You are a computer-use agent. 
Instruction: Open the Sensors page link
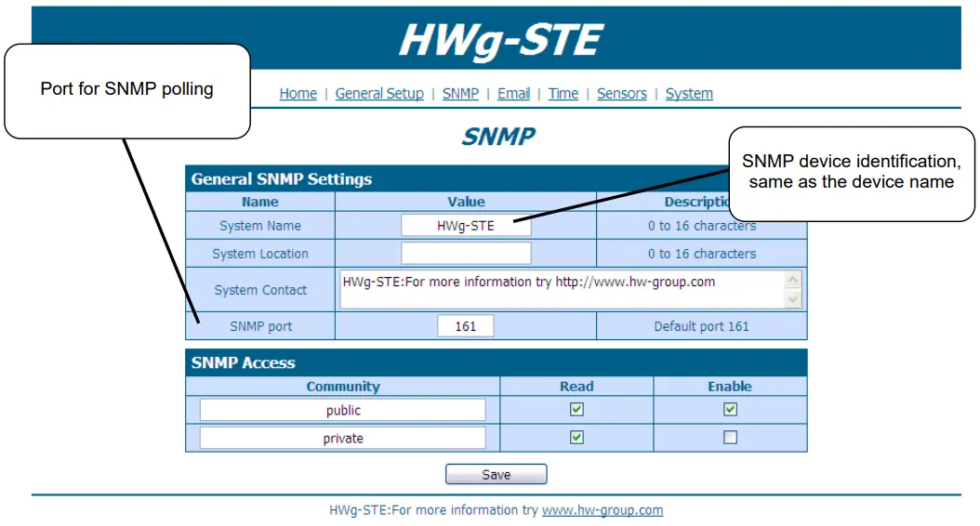(622, 94)
